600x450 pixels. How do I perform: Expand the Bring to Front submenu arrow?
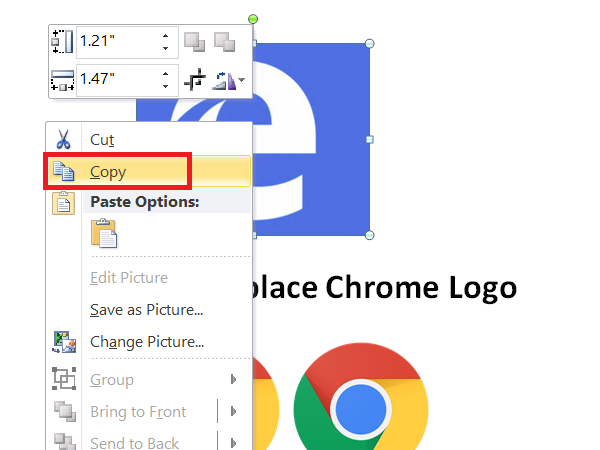click(x=233, y=411)
